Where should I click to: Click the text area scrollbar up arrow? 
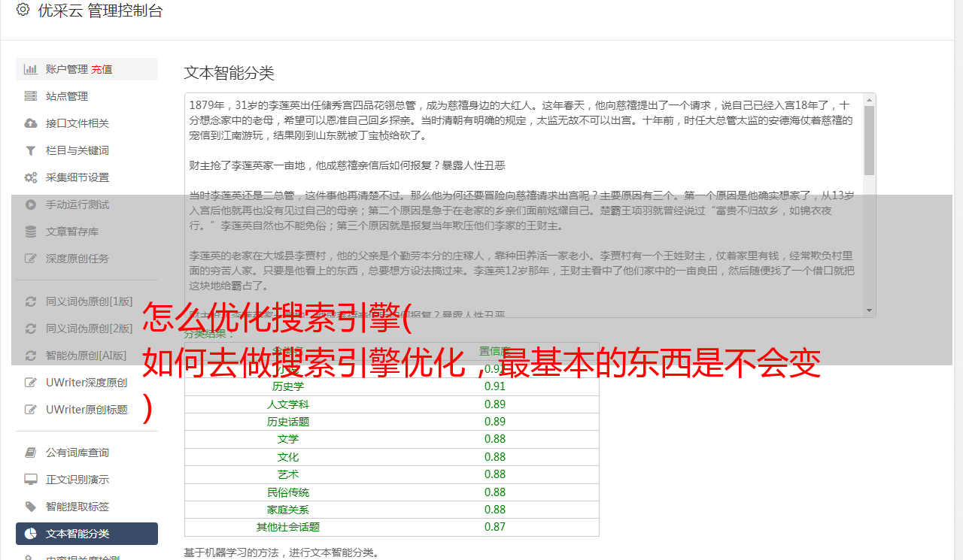[x=870, y=99]
